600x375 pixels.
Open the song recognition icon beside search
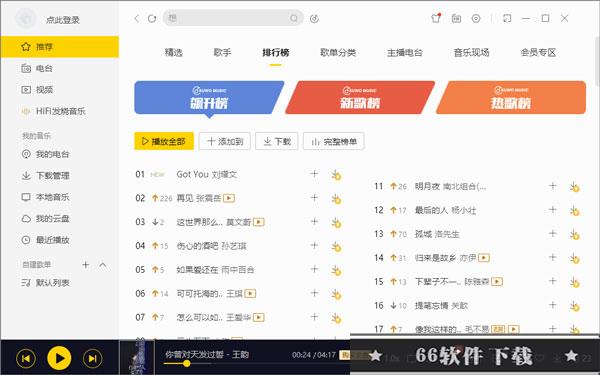pos(314,18)
